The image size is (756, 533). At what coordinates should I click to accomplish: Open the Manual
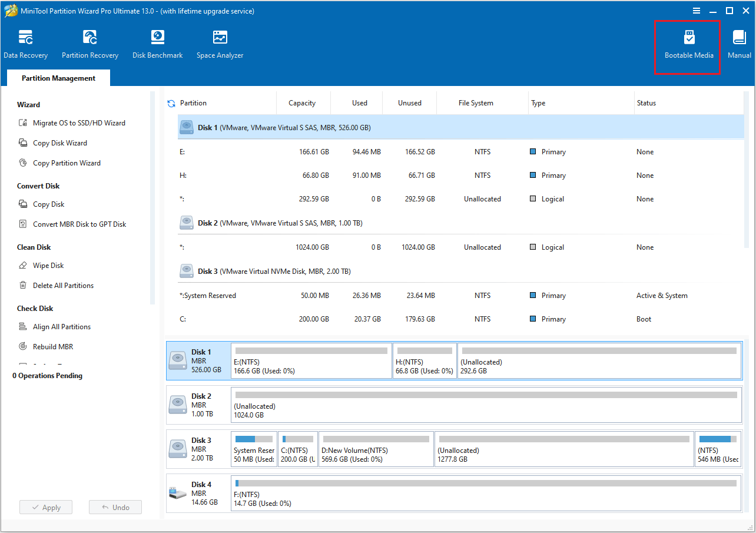click(739, 43)
